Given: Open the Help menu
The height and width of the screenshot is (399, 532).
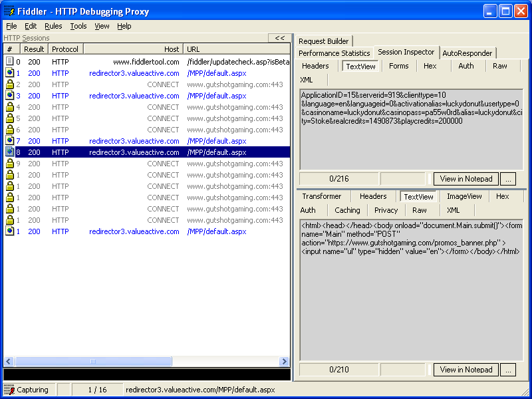Looking at the screenshot, I should [124, 26].
